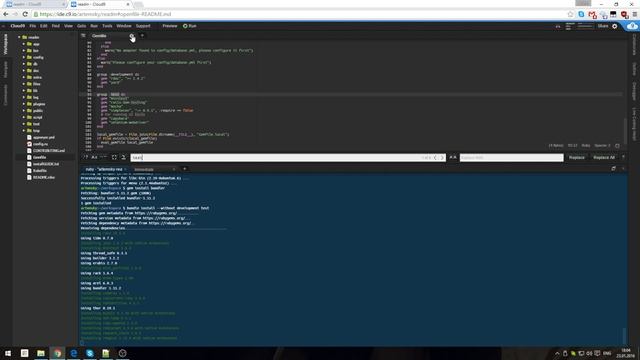Go back in browser history

6,14
